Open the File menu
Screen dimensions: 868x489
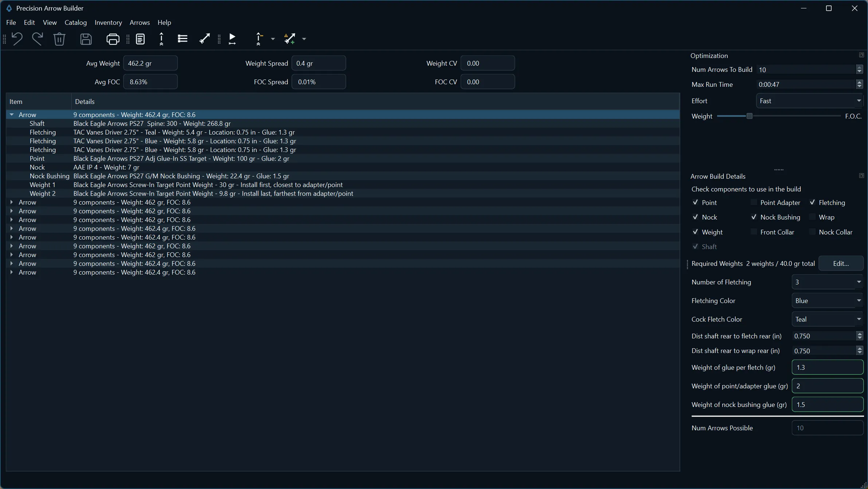coord(11,22)
